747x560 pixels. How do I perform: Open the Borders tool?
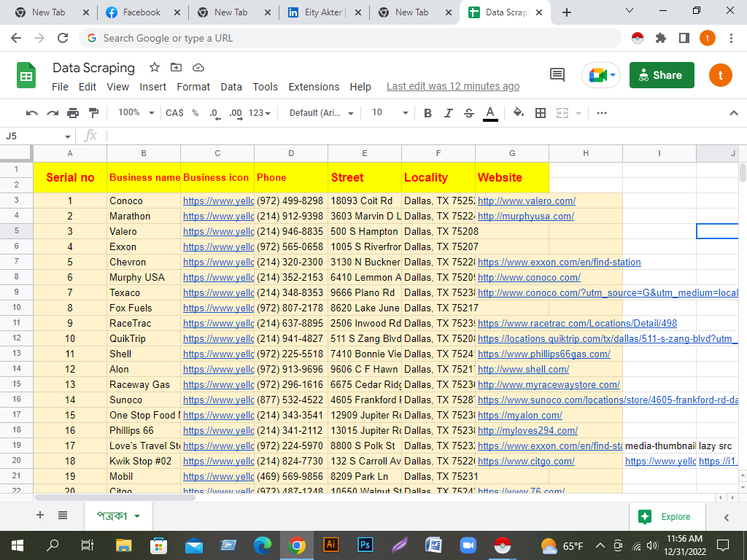point(541,113)
